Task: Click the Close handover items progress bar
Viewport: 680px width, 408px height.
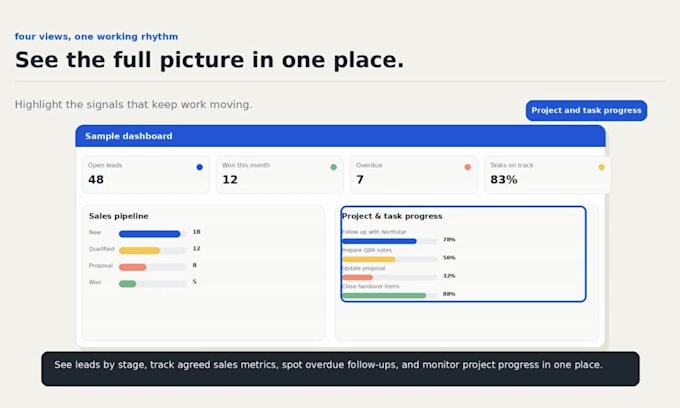Action: tap(389, 296)
